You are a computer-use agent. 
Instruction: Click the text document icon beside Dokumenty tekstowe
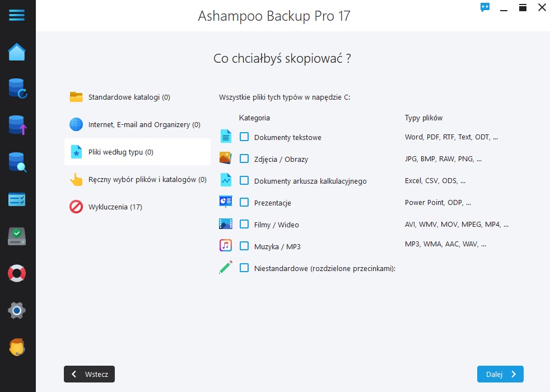(226, 136)
